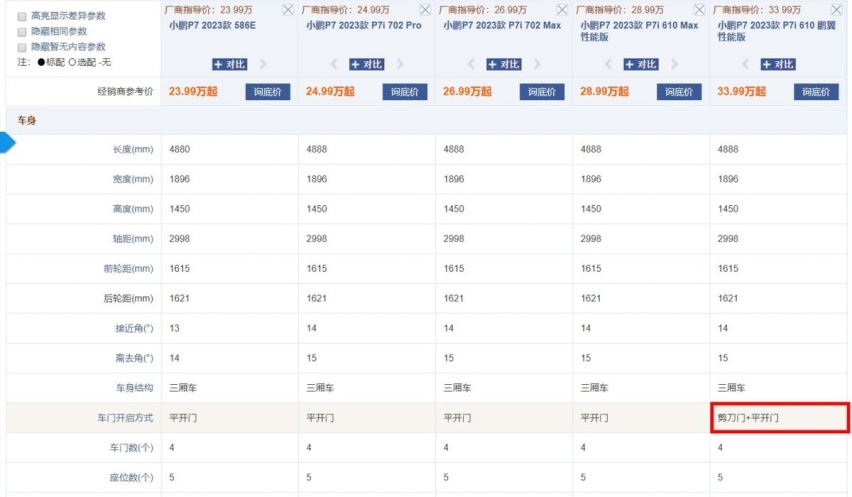Tick the 隐藏相同参数 checkbox
The width and height of the screenshot is (852, 497).
click(x=22, y=32)
